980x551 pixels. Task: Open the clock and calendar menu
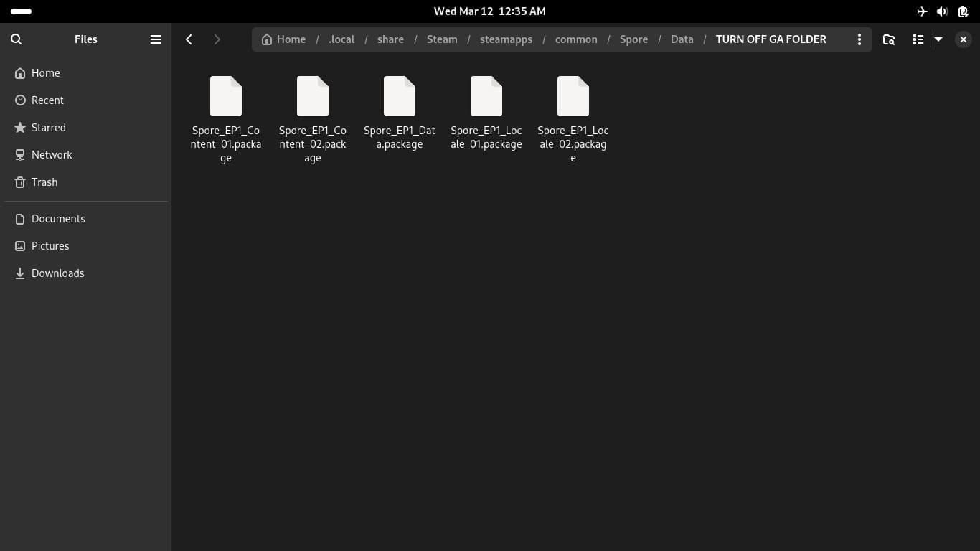coord(490,11)
